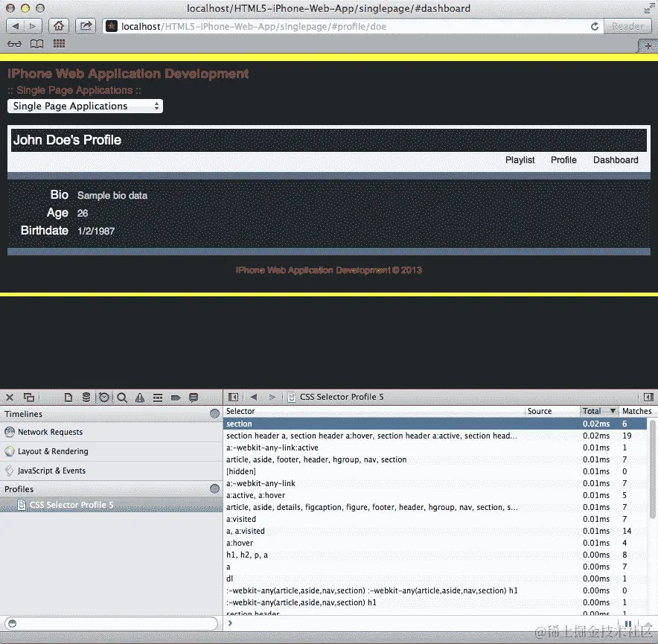The height and width of the screenshot is (644, 658).
Task: Pause with the pause icon in the status bar
Action: (627, 623)
